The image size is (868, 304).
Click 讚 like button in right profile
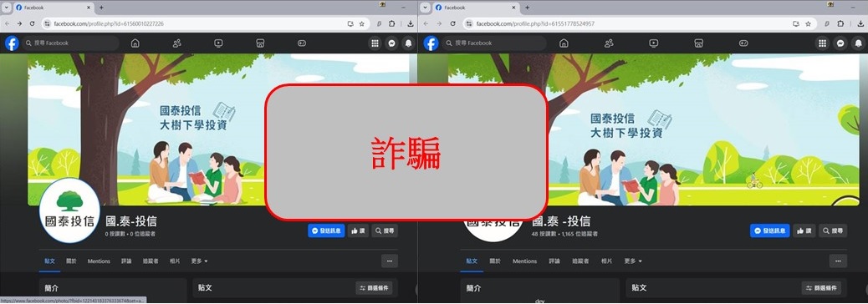coord(804,231)
